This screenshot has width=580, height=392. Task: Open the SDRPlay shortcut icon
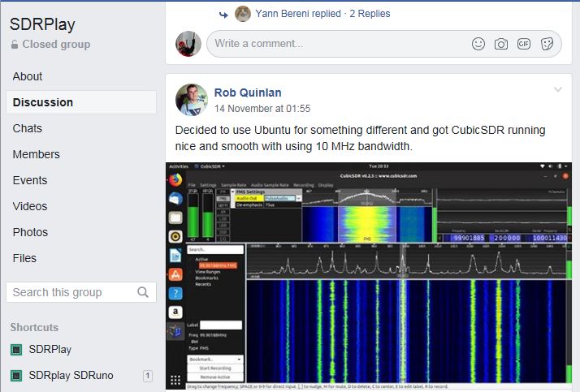click(16, 349)
